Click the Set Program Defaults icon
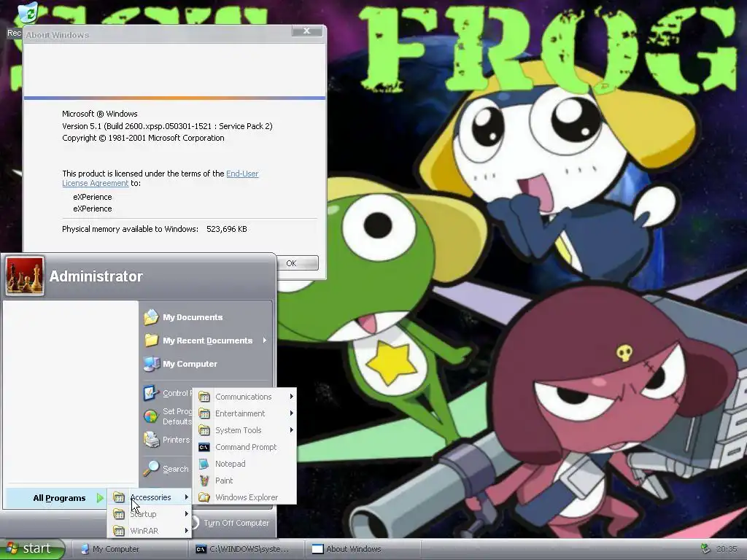 [x=151, y=416]
